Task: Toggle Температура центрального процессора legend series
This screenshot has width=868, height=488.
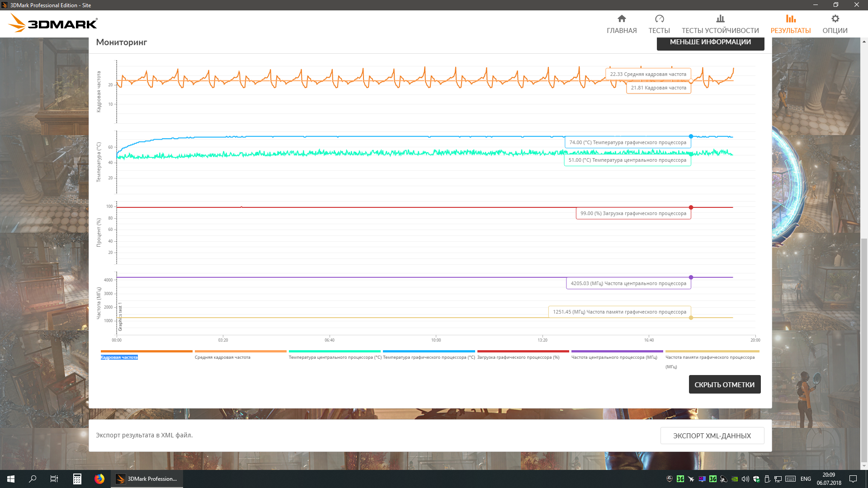Action: [335, 357]
